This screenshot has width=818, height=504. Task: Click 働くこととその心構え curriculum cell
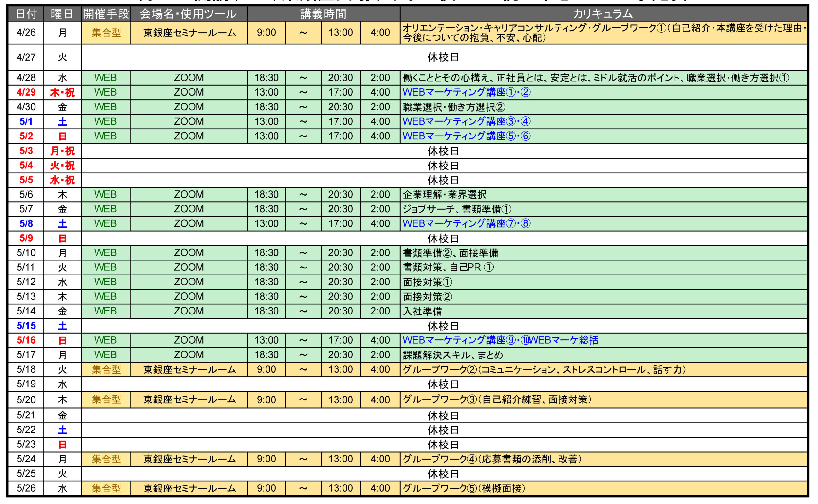coord(603,78)
